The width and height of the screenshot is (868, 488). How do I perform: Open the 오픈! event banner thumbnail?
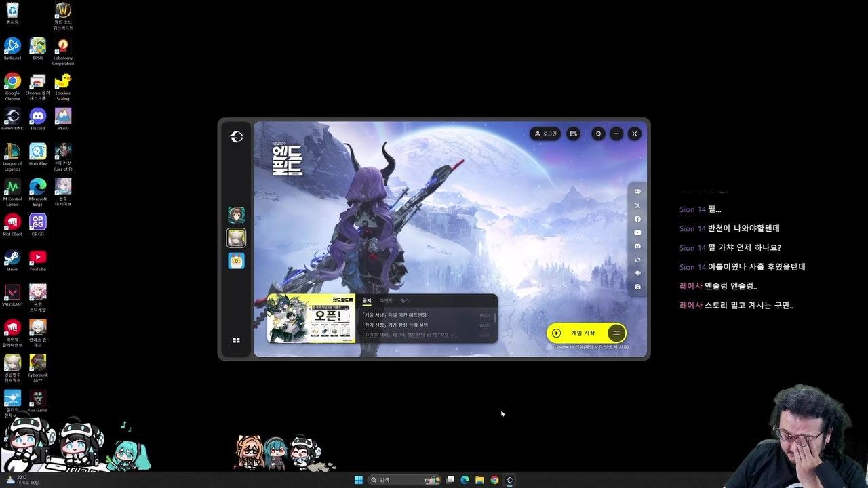(x=311, y=318)
